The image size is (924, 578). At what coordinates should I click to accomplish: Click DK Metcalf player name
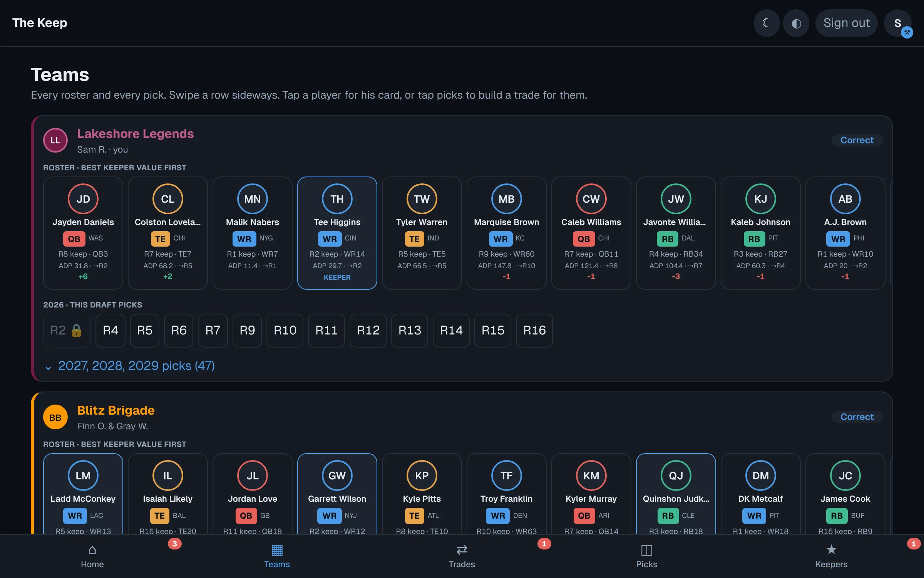coord(761,499)
